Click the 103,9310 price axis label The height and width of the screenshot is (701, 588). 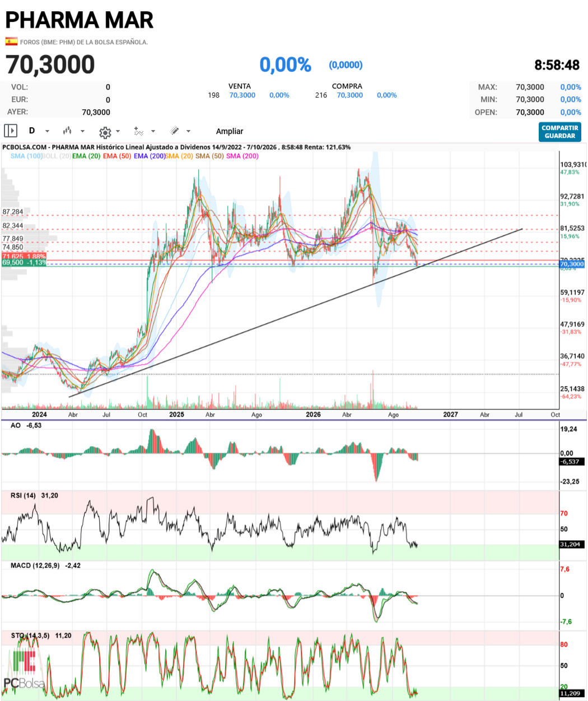(573, 165)
